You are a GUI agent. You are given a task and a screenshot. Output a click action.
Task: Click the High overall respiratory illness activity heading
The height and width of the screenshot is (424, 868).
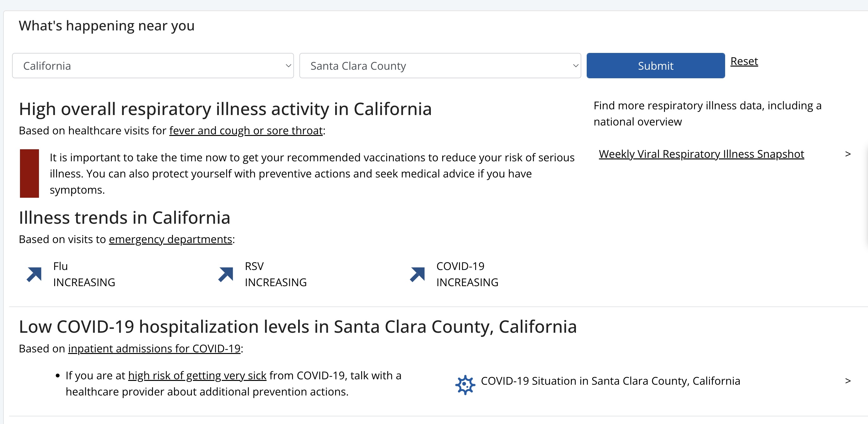pos(225,109)
